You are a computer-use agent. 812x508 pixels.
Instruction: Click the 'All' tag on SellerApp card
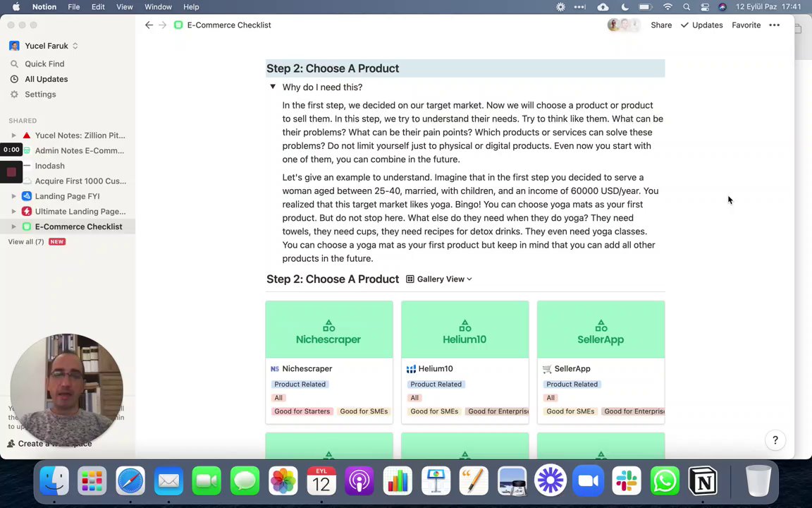[550, 398]
